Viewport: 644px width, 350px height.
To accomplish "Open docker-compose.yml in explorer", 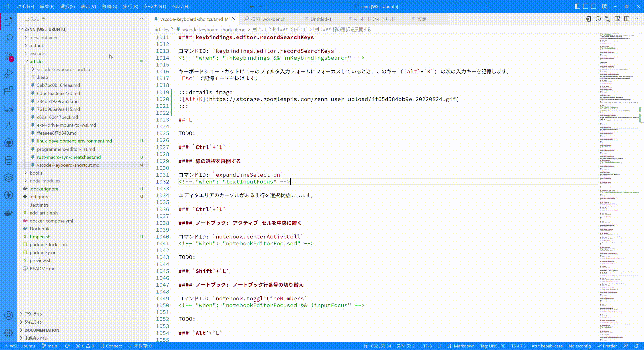I will point(83,221).
